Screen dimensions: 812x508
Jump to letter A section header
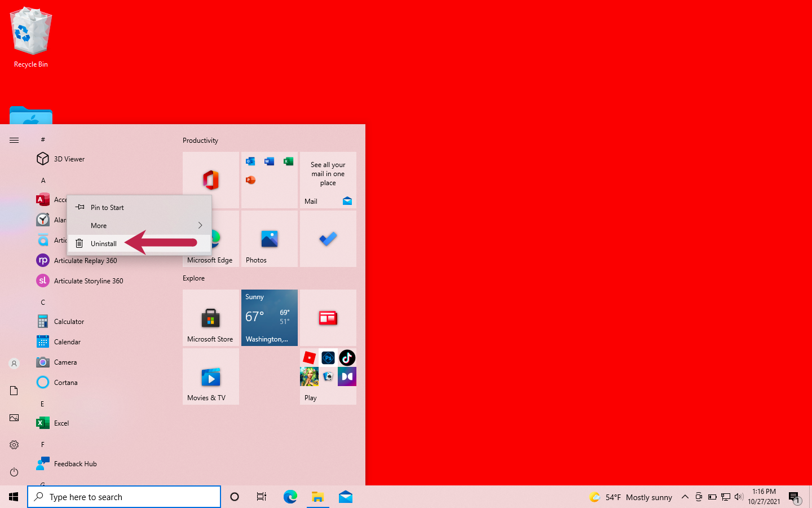tap(43, 181)
